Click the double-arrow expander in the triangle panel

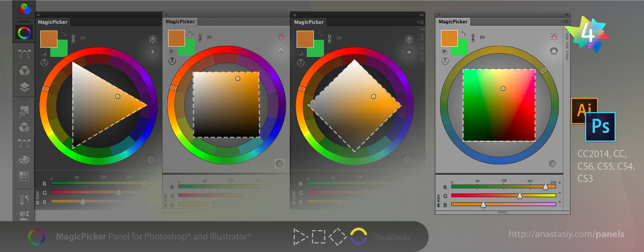(83, 38)
